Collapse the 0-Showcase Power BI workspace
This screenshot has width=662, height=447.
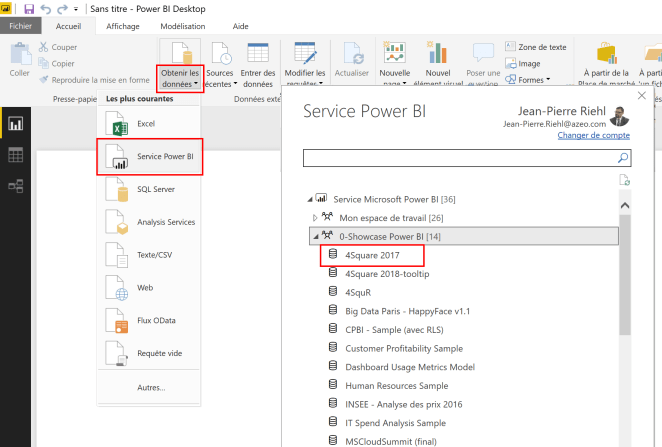(315, 236)
